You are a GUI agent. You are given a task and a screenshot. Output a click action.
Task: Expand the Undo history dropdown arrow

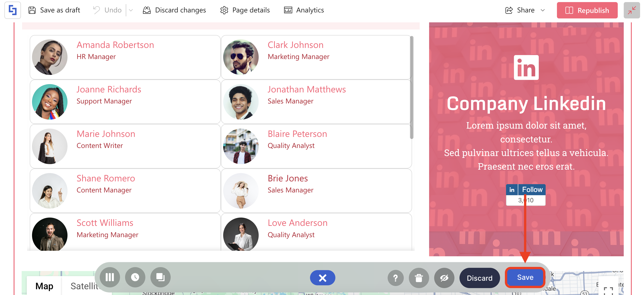pos(131,10)
